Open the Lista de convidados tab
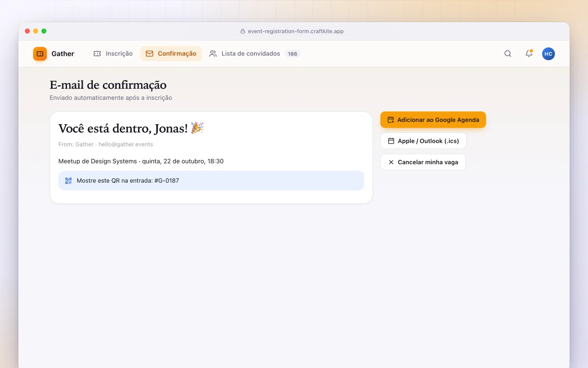The image size is (588, 368). pos(254,54)
